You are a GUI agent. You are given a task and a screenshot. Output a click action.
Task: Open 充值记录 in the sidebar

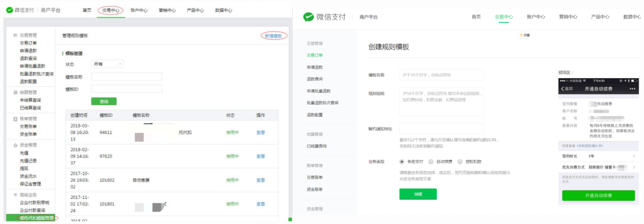[28, 160]
